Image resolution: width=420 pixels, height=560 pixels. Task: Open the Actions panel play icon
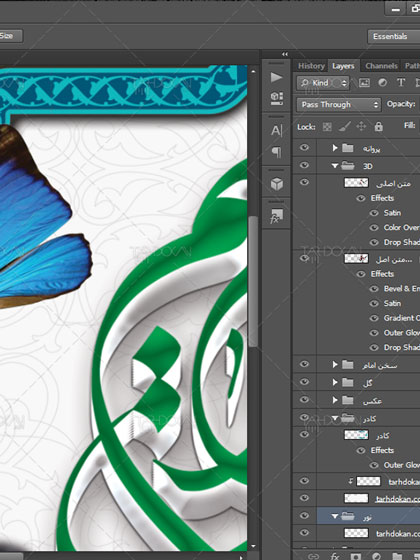point(276,77)
